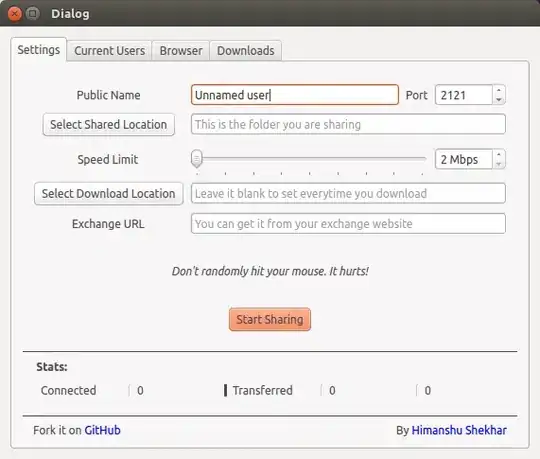Screen dimensions: 540x459
Task: Lower speed limit using Mbps down arrow
Action: pos(499,164)
